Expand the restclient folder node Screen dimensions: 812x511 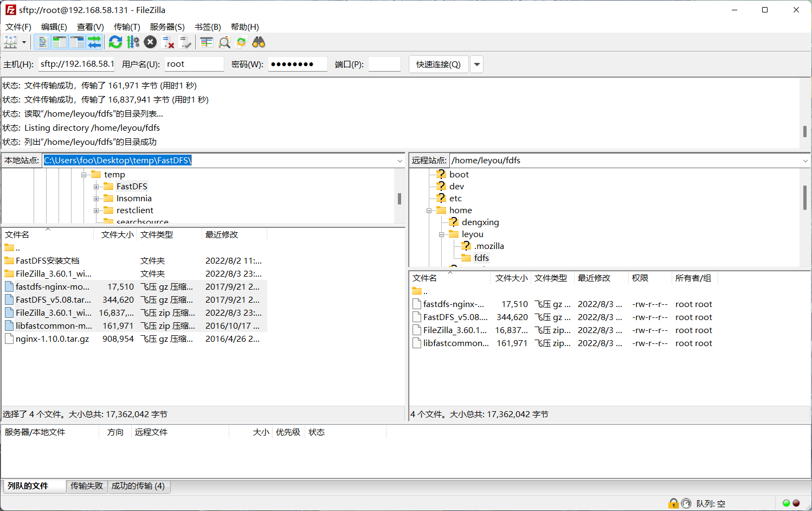tap(96, 210)
